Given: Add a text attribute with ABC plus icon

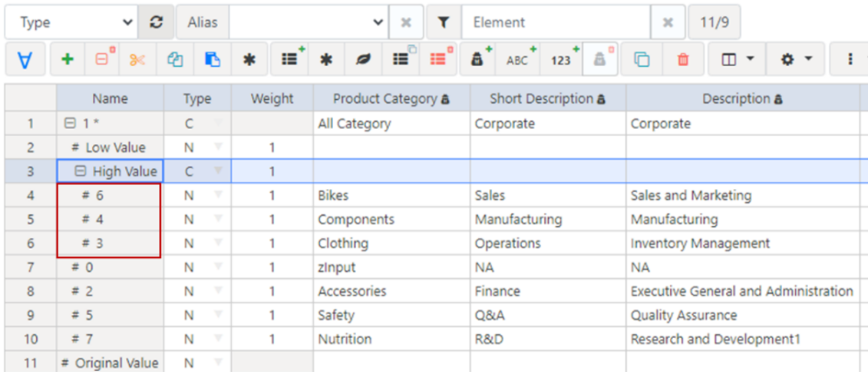Looking at the screenshot, I should [517, 59].
